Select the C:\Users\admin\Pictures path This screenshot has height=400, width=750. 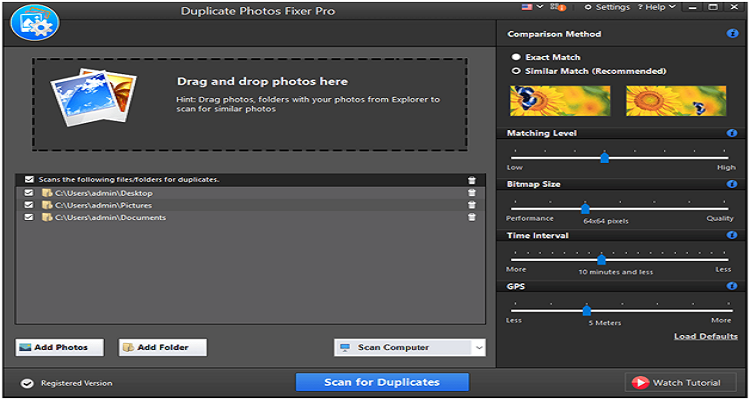click(x=103, y=205)
